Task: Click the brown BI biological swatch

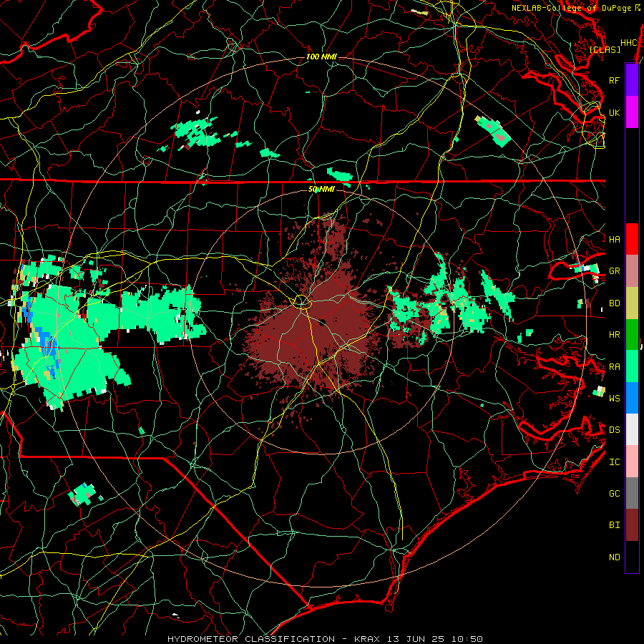Action: pyautogui.click(x=632, y=525)
